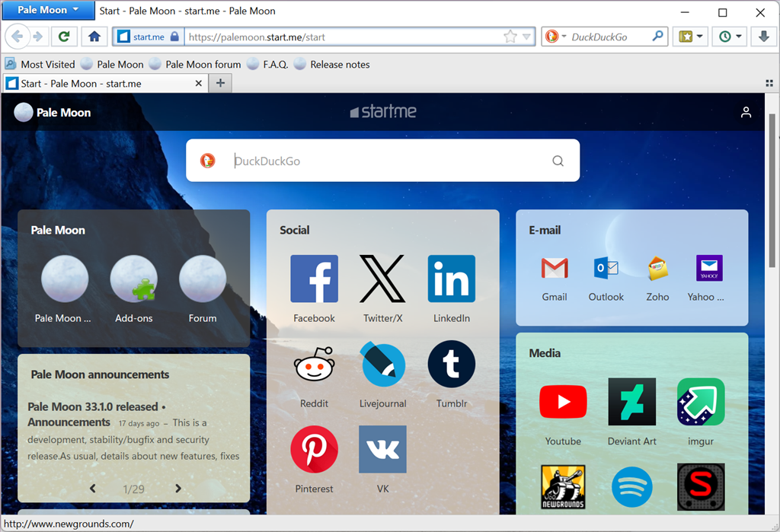The image size is (780, 532).
Task: Go to next announcement arrow
Action: [178, 489]
